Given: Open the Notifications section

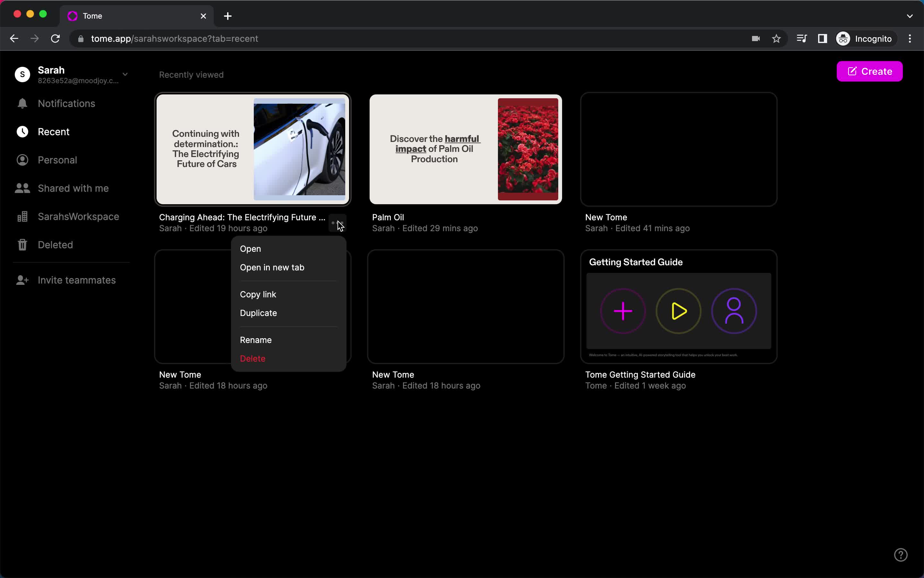Looking at the screenshot, I should 66,104.
